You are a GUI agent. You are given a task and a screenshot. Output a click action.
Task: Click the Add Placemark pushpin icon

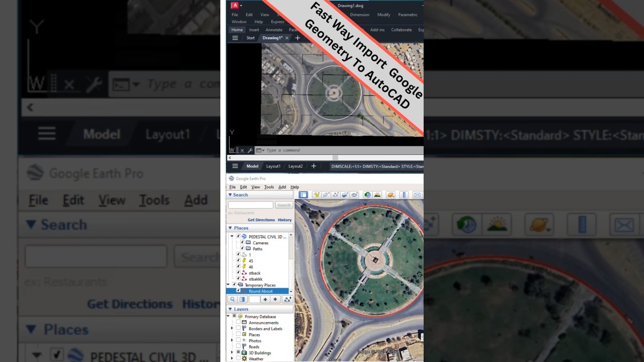pos(316,195)
